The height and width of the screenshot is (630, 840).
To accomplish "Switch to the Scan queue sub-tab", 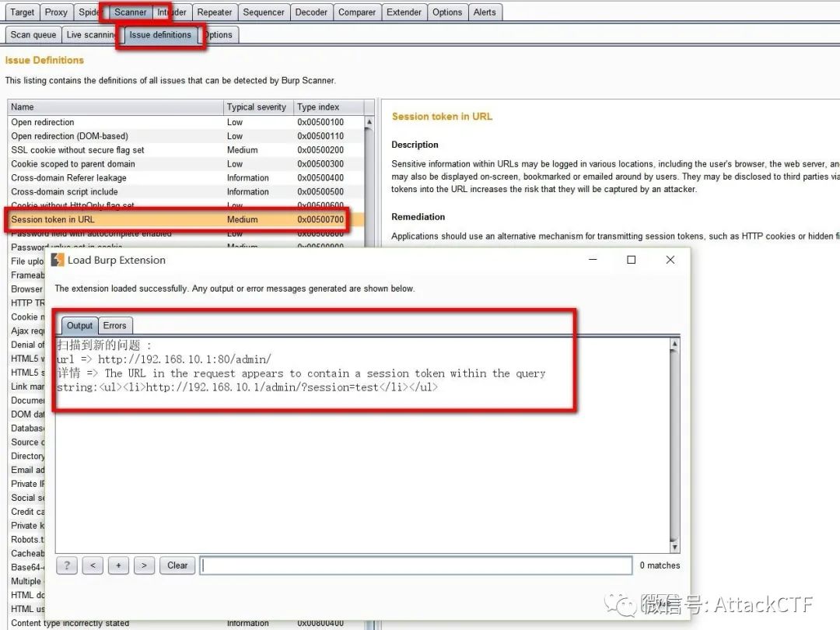I will pyautogui.click(x=33, y=34).
